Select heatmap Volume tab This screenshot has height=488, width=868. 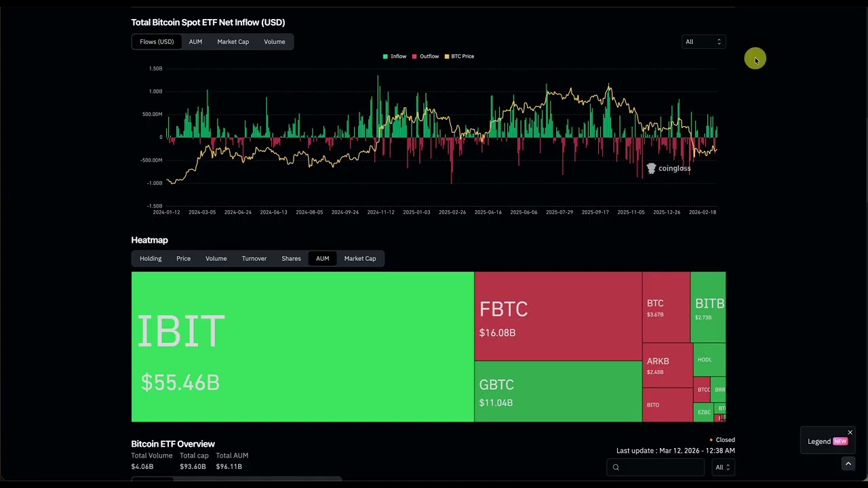tap(216, 258)
